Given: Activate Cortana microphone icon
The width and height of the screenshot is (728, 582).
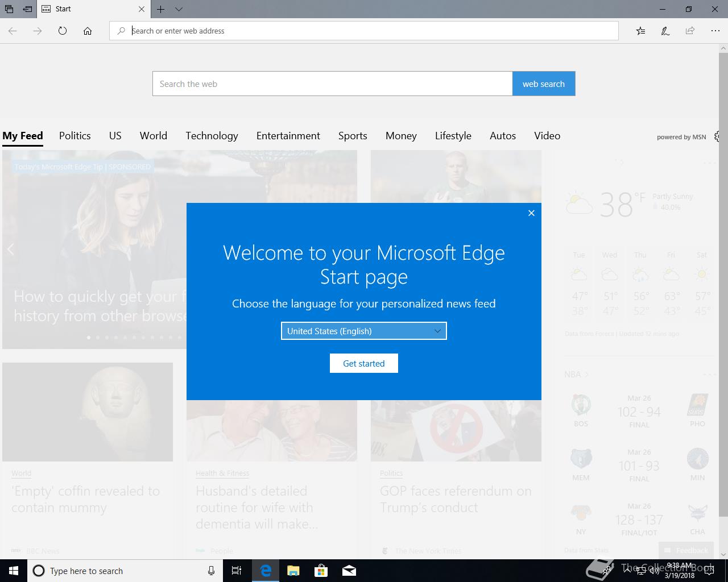Looking at the screenshot, I should tap(211, 571).
